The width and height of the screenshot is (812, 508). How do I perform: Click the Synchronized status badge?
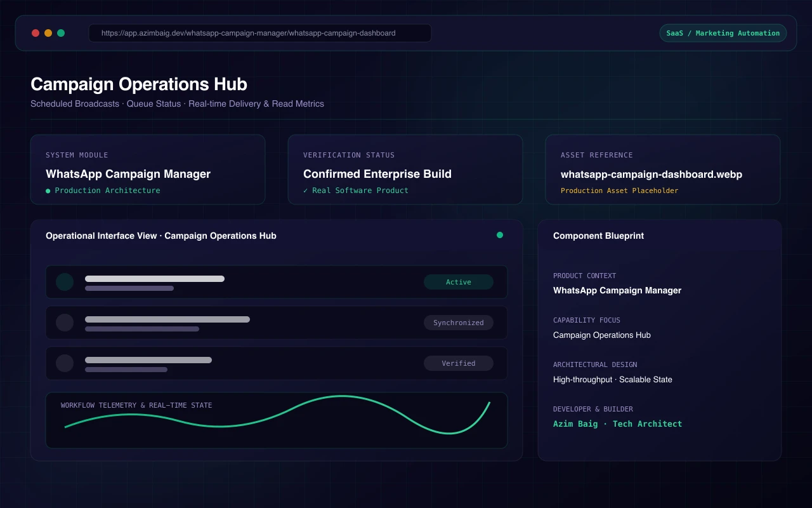[459, 323]
